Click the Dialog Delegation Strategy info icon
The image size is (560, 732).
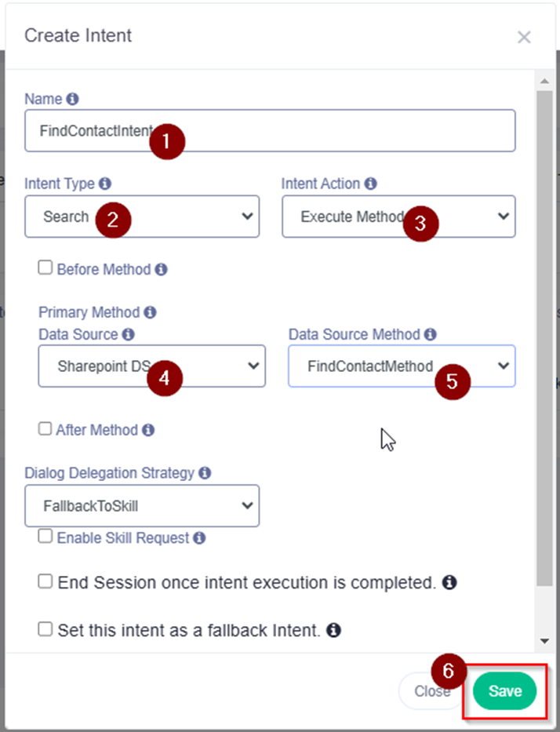205,473
